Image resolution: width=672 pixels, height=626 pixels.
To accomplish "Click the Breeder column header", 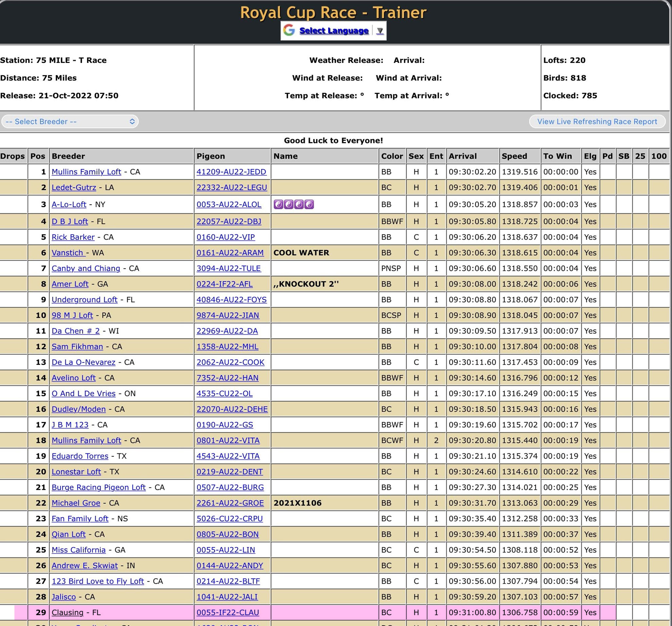I will coord(122,156).
